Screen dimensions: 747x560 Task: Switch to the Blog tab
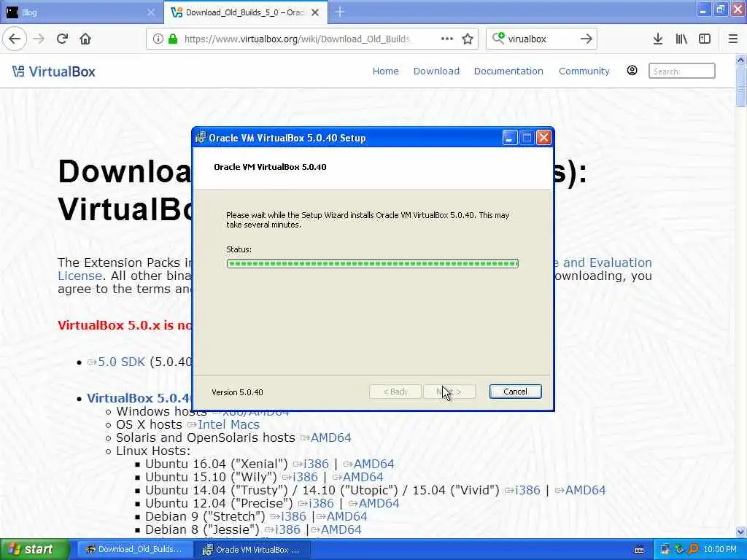tap(82, 12)
